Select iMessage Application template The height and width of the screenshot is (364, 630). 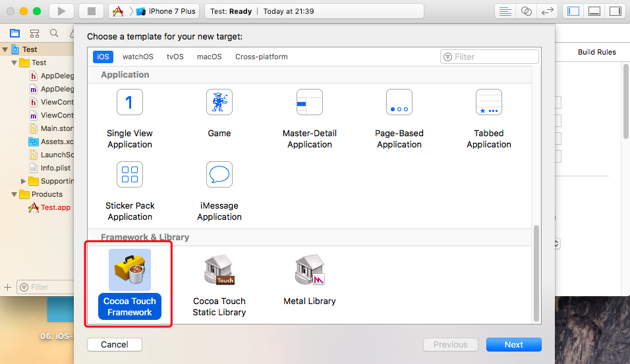tap(219, 192)
